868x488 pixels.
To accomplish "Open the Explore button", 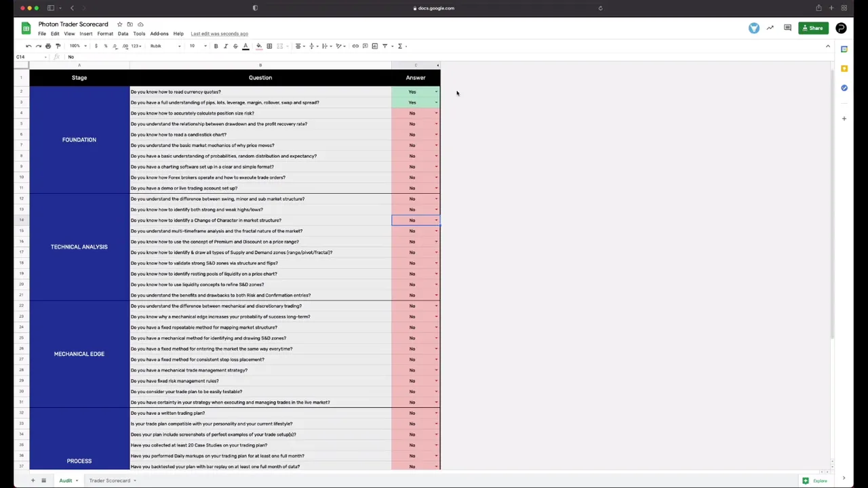I will (x=815, y=481).
